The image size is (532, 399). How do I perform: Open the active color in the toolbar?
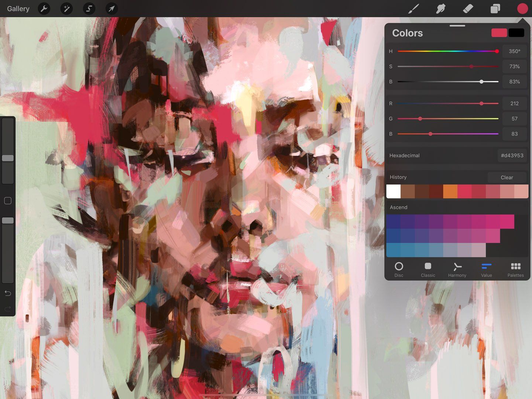[522, 8]
